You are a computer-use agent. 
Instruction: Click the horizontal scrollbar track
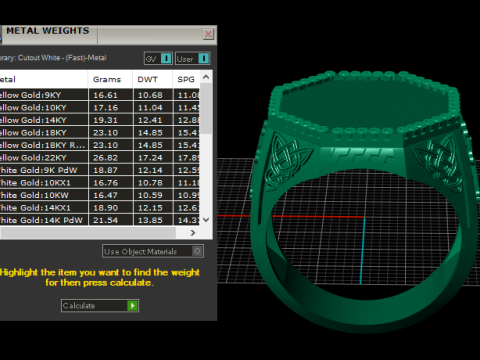point(88,233)
